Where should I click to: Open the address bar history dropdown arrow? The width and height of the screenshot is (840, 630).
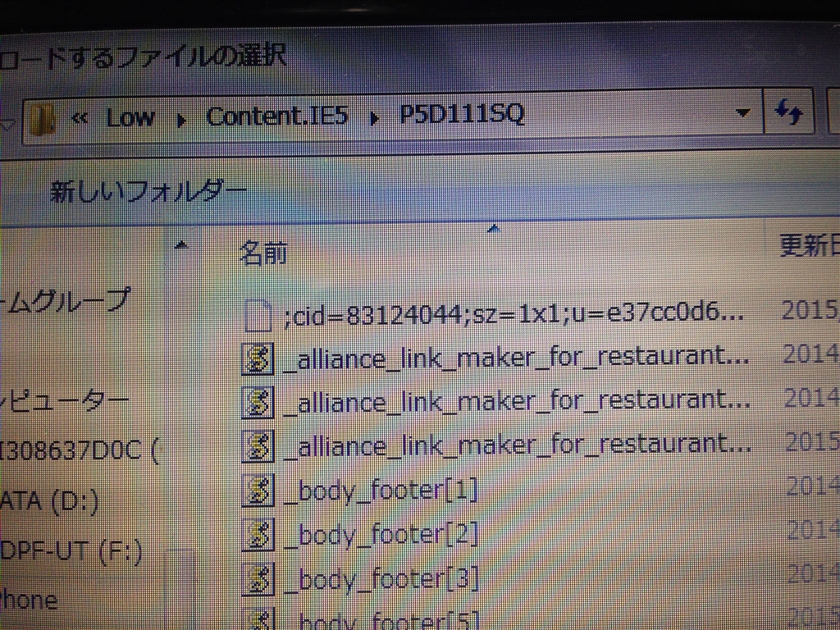[742, 112]
